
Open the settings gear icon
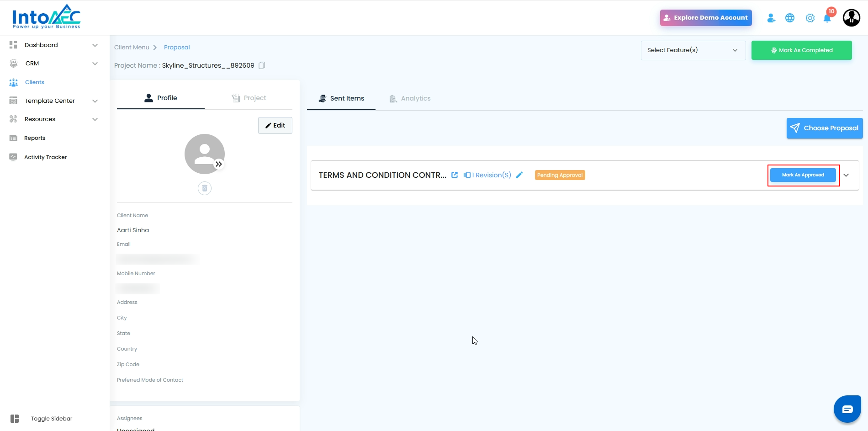[x=810, y=18]
